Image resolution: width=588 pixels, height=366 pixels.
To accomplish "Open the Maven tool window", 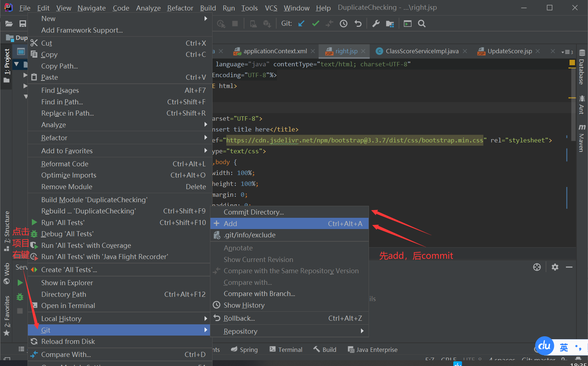I will (581, 138).
